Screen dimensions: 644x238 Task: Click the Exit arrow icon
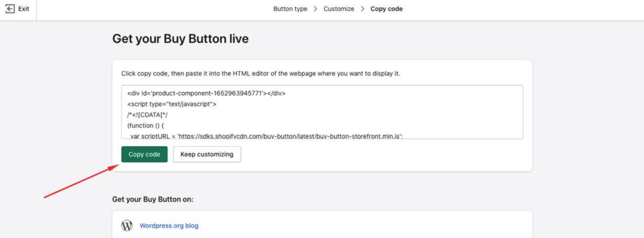pos(10,9)
